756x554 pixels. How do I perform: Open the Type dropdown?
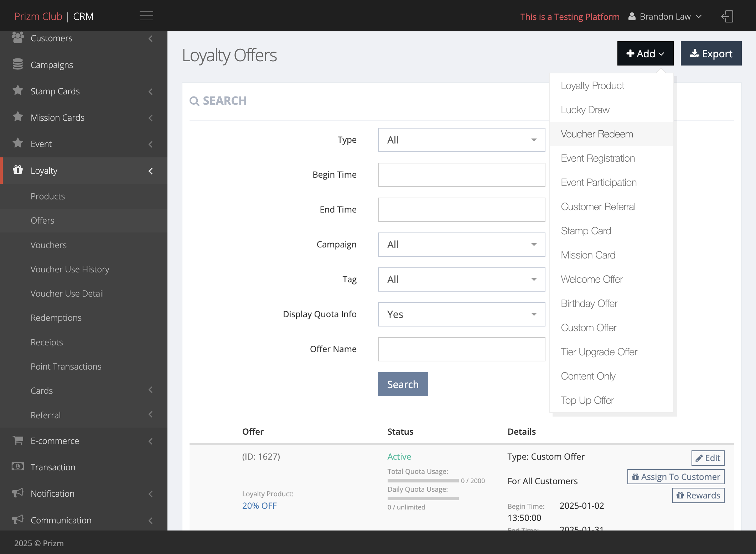coord(461,140)
